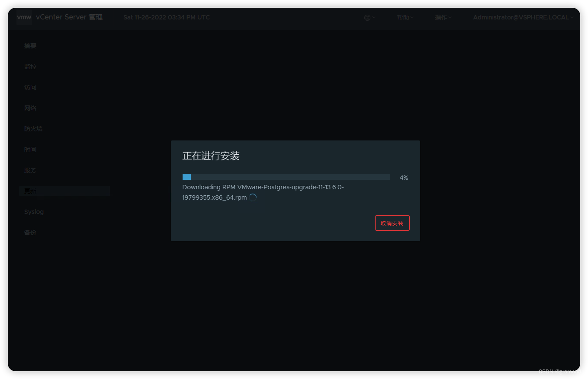Select 网络 in the sidebar

pos(30,108)
